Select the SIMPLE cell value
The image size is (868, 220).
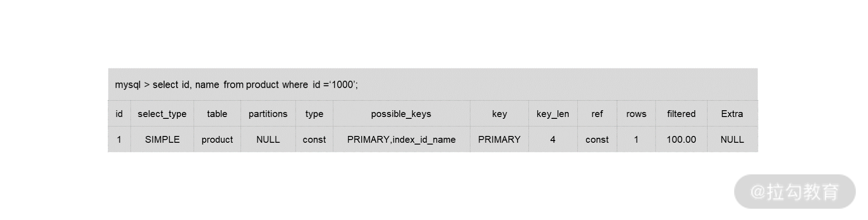(x=162, y=140)
